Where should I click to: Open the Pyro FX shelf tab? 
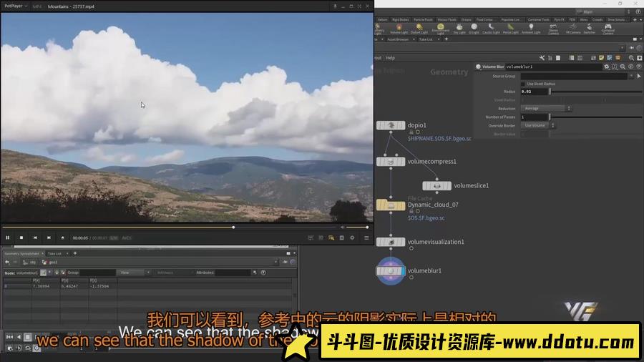pos(559,19)
